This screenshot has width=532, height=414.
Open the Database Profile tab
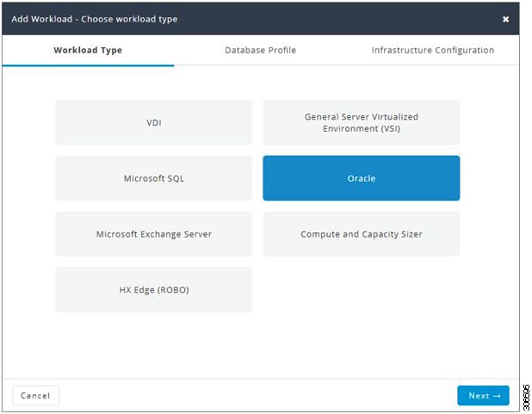pyautogui.click(x=260, y=50)
